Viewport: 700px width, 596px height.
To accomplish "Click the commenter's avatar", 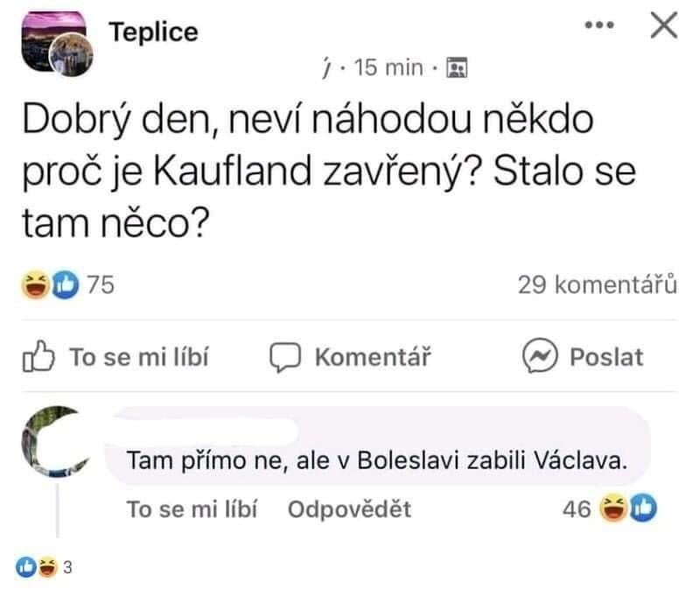I will pos(52,442).
